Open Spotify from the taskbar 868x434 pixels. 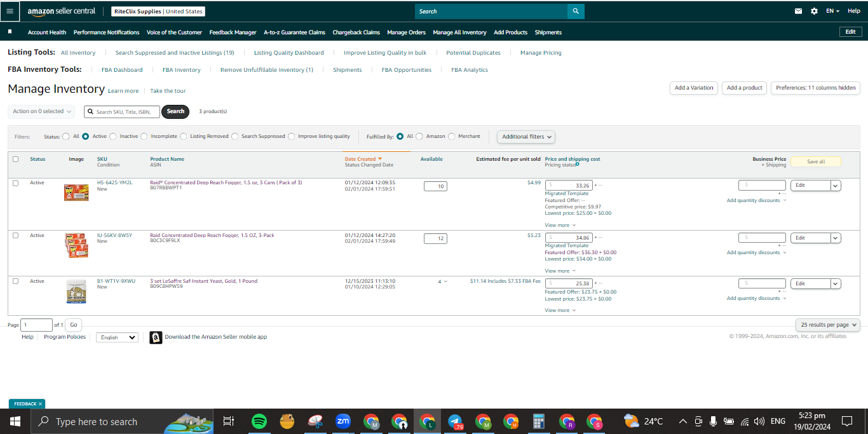tap(259, 421)
